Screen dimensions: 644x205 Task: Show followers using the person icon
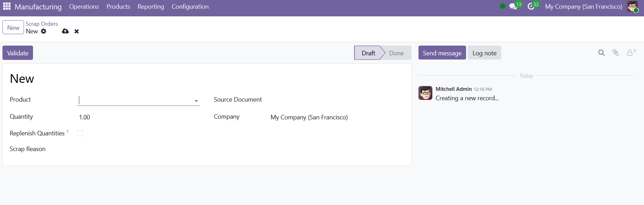(630, 53)
